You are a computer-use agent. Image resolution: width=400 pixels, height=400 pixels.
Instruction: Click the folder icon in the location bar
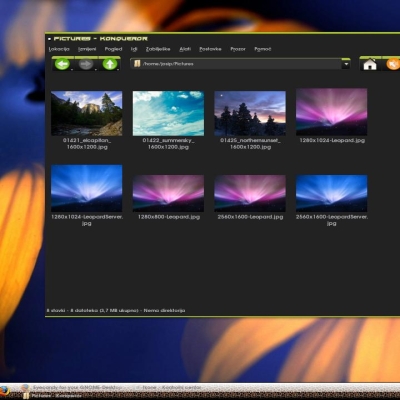[137, 63]
